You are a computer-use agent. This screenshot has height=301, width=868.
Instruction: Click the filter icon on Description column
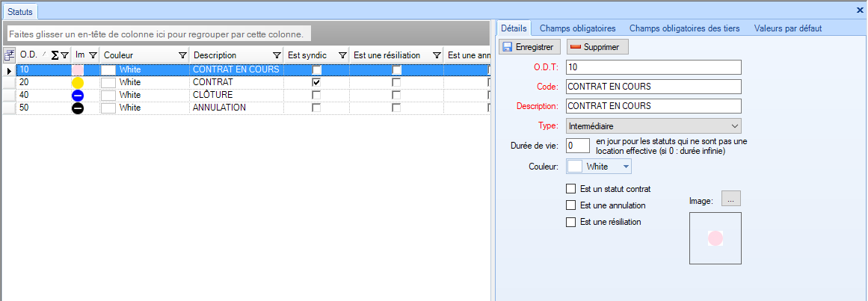277,55
